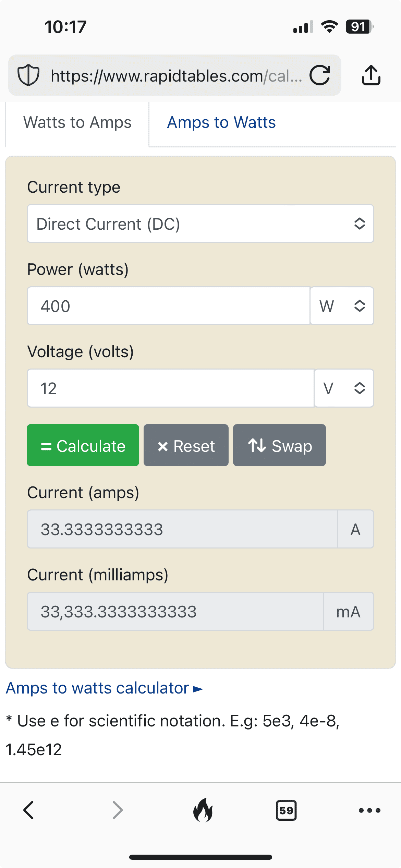Tap the rapidtables URL address bar
This screenshot has width=401, height=868.
tap(176, 75)
